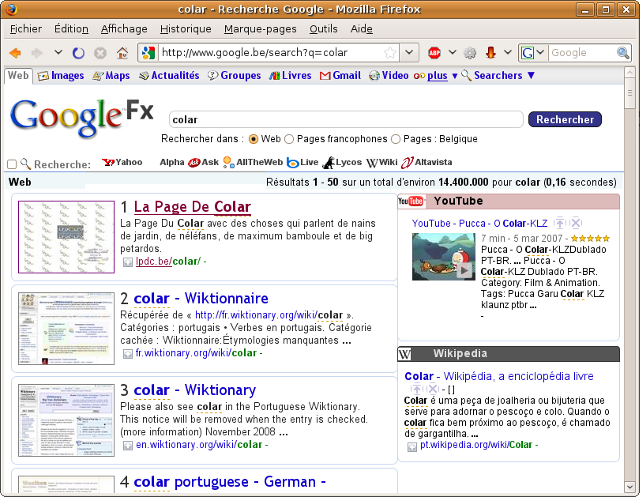Viewport: 640px width, 497px height.
Task: Open La Page De Colar result
Action: (x=192, y=207)
